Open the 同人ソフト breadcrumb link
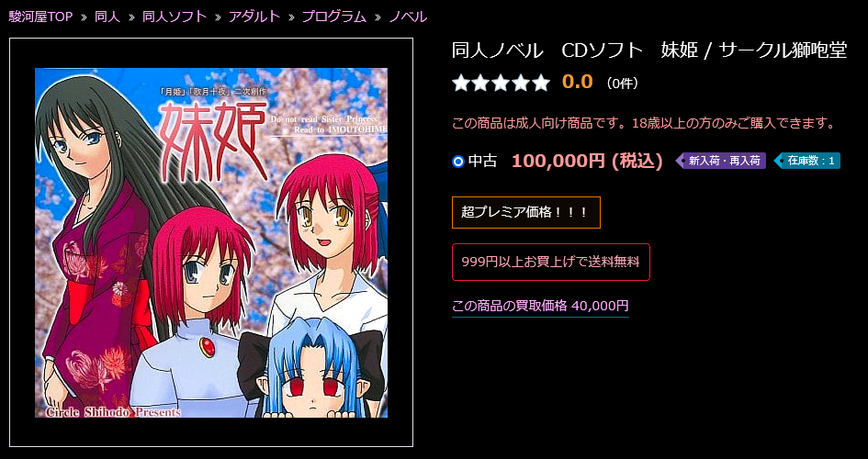This screenshot has height=459, width=868. [x=175, y=17]
